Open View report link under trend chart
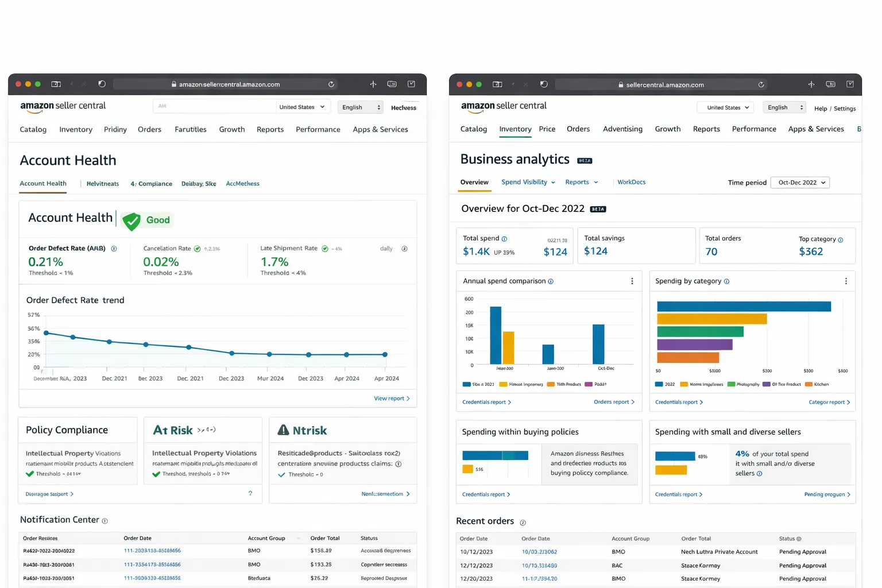Image resolution: width=882 pixels, height=588 pixels. coord(392,399)
